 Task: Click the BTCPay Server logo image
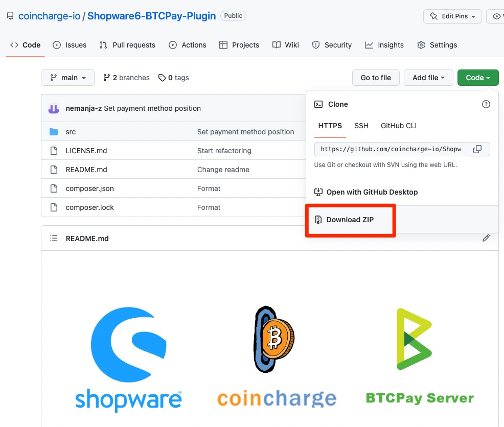[x=420, y=355]
